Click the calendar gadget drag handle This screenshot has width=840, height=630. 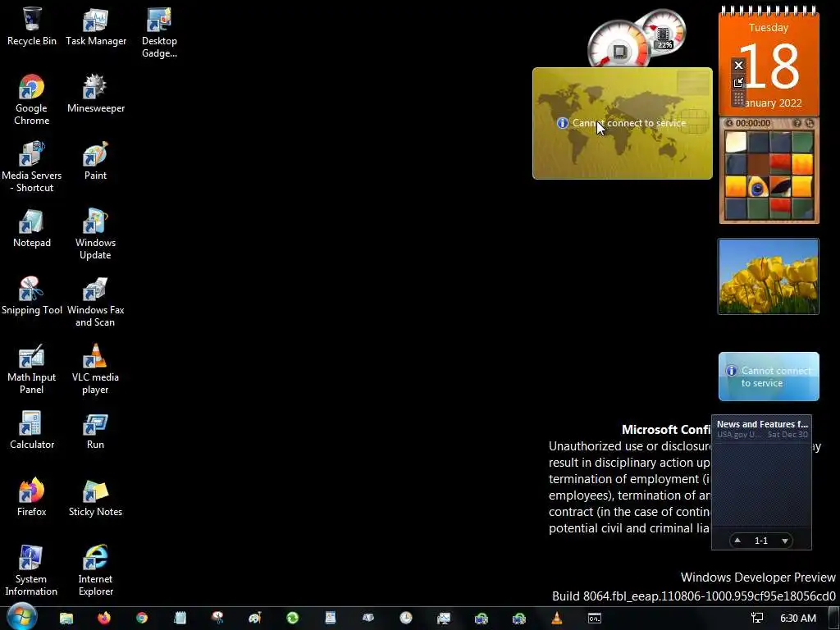coord(739,98)
